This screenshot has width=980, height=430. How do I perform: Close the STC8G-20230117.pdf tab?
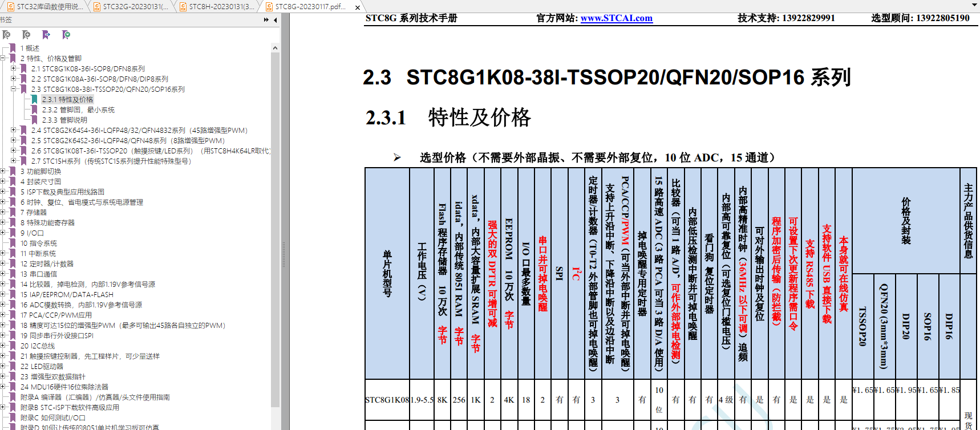coord(358,7)
